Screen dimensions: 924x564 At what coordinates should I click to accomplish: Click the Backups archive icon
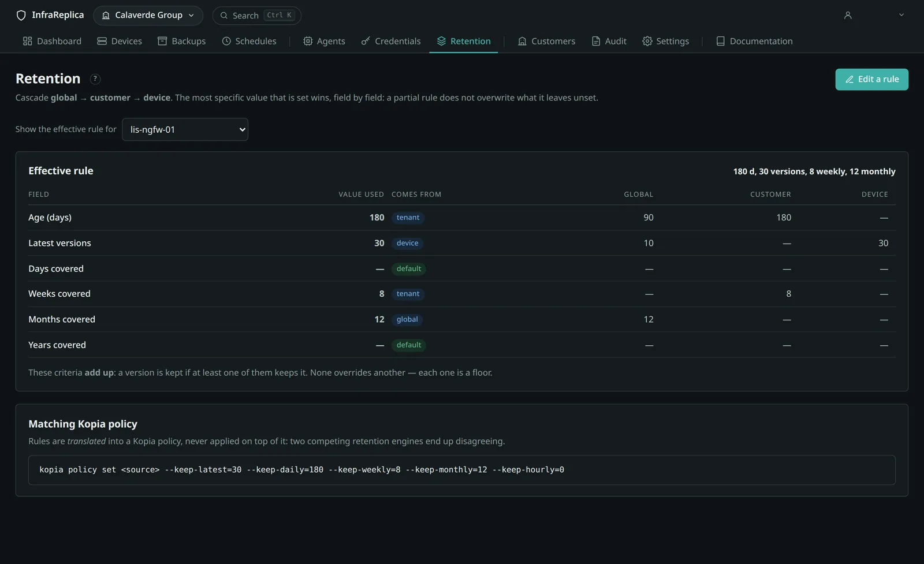[x=162, y=41]
